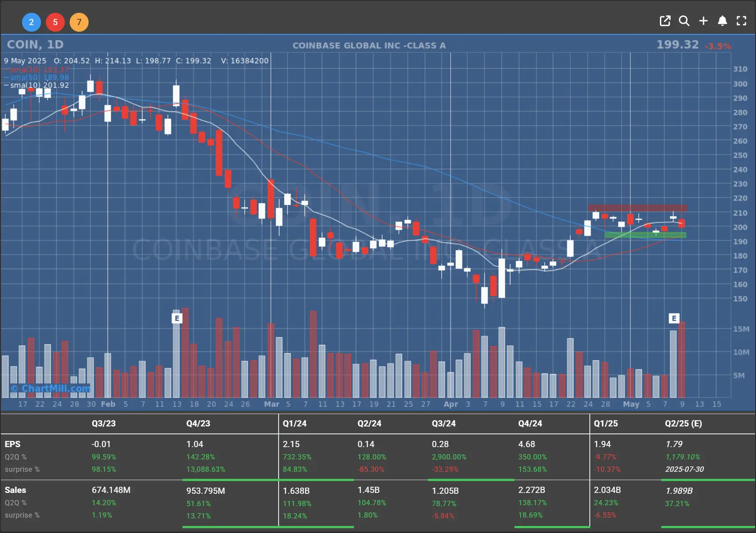Viewport: 756px width, 533px height.
Task: Click the Sales row label
Action: point(15,490)
